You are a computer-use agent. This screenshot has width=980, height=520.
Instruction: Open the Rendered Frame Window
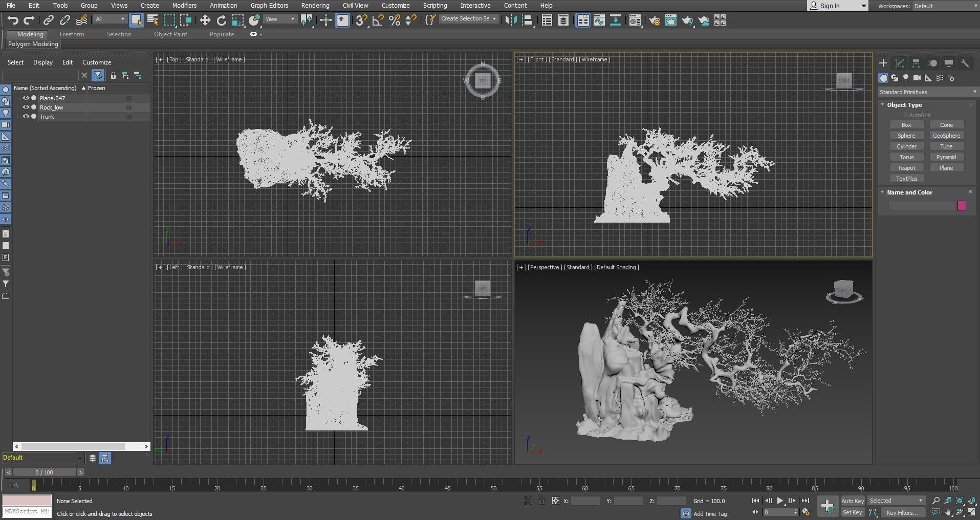coord(670,20)
